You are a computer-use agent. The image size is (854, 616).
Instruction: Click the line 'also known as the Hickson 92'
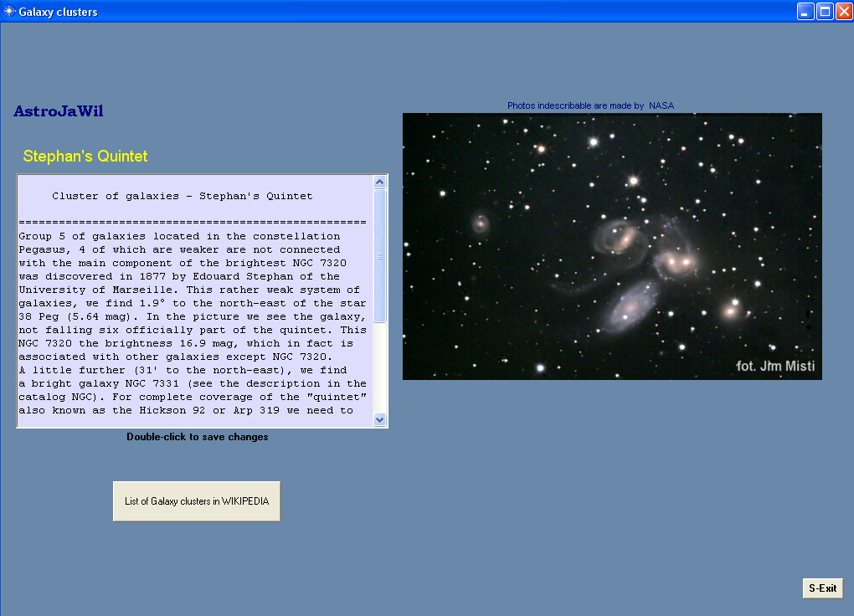click(186, 410)
